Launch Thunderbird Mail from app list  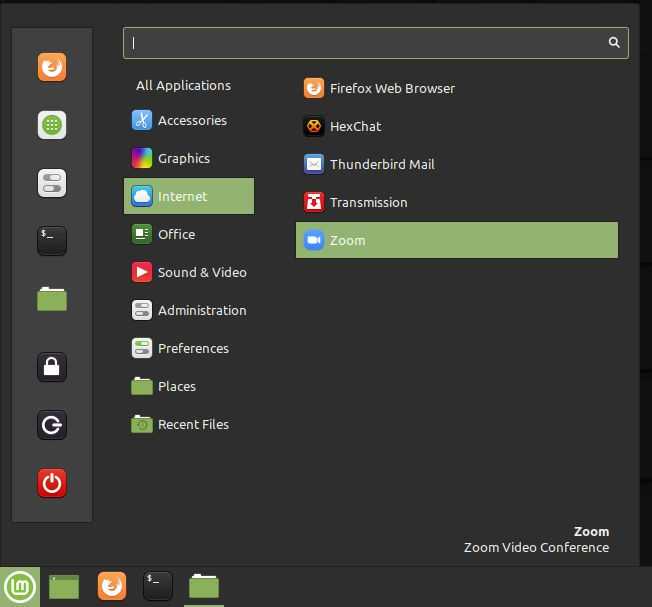457,164
